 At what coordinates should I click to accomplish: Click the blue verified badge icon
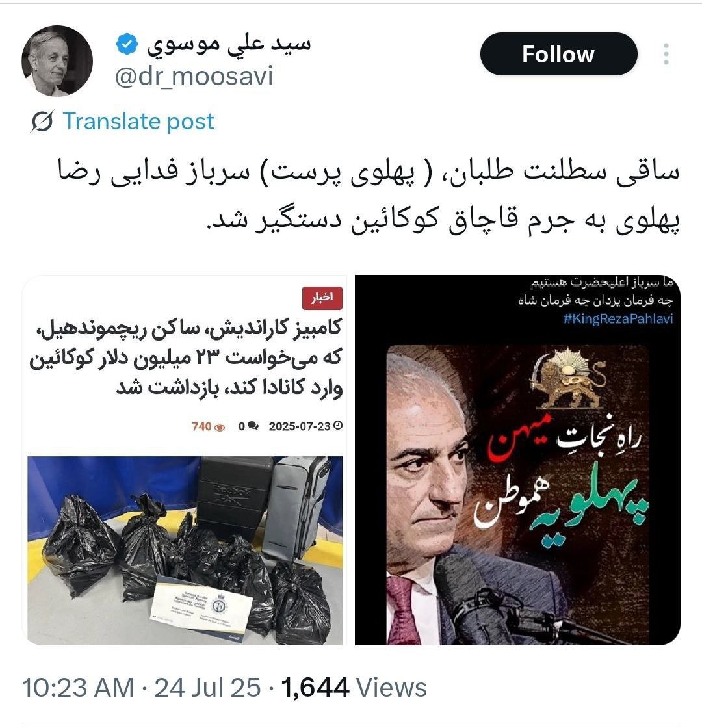(127, 45)
